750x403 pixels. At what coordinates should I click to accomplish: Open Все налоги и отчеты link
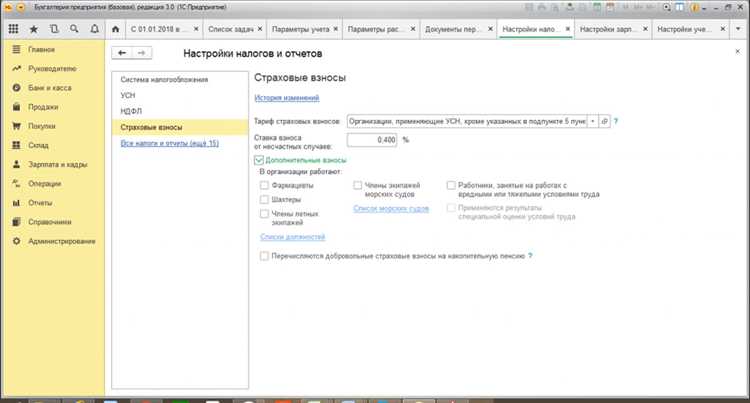pyautogui.click(x=169, y=143)
